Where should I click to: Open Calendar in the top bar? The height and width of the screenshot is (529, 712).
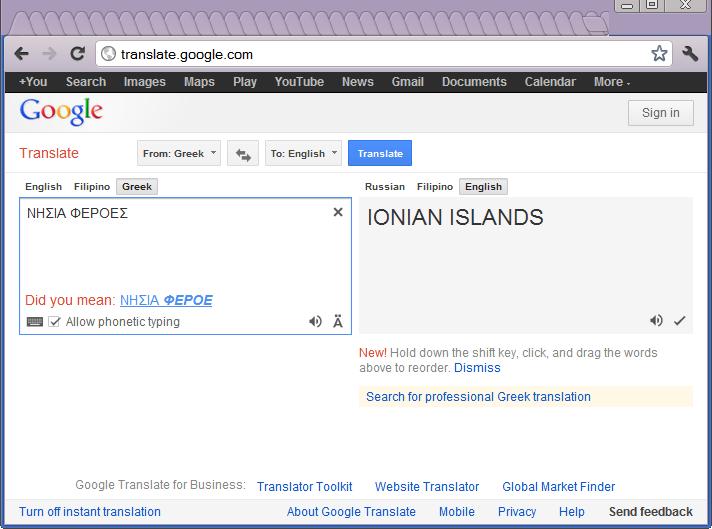tap(550, 82)
